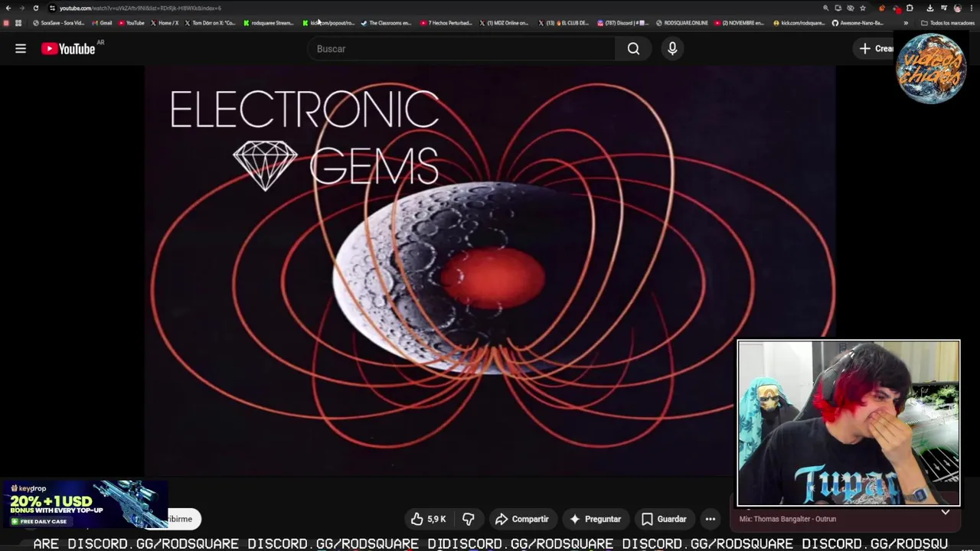Dislike the video with thumbs down
Screen dimensions: 980x551
coord(468,519)
